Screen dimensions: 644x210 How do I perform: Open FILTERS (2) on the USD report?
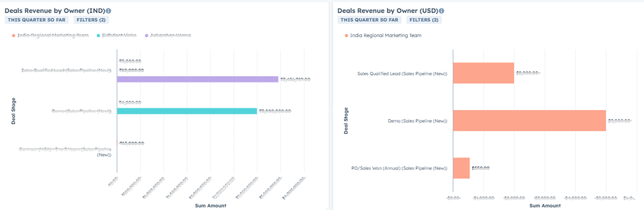pos(423,20)
